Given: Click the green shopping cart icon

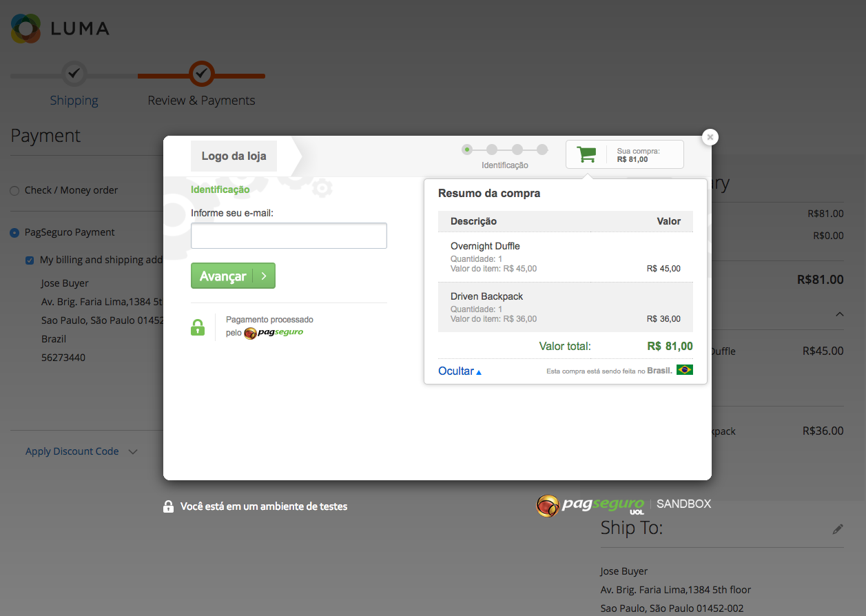Looking at the screenshot, I should (x=586, y=154).
